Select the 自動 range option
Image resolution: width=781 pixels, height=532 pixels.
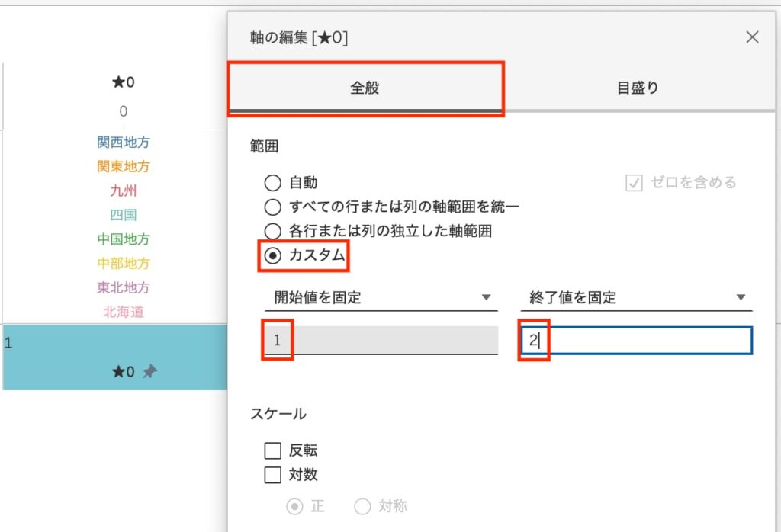click(x=272, y=183)
